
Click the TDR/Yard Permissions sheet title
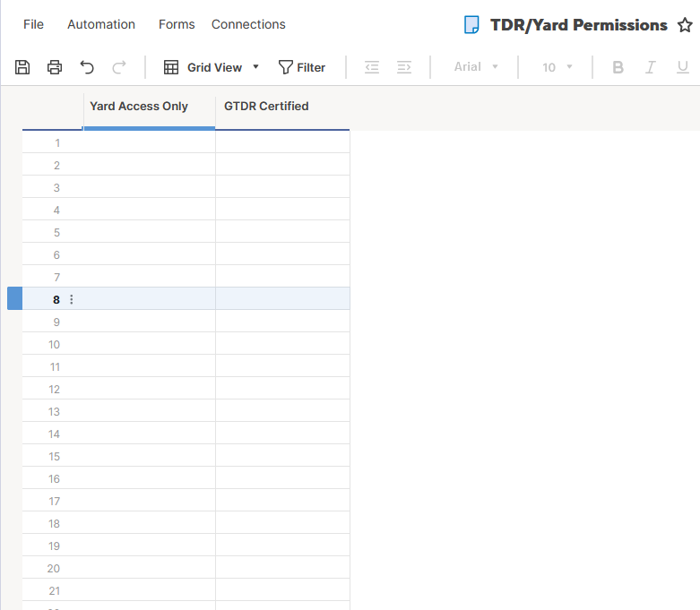click(579, 25)
